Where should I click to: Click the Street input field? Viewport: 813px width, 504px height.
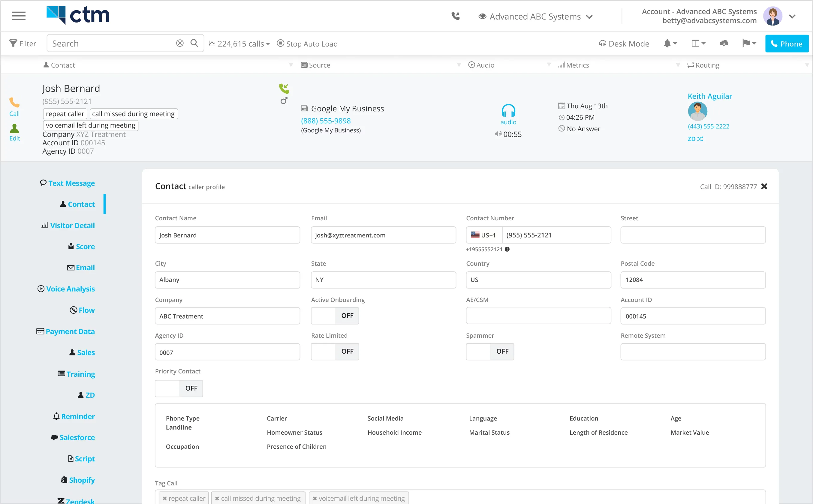pyautogui.click(x=693, y=235)
